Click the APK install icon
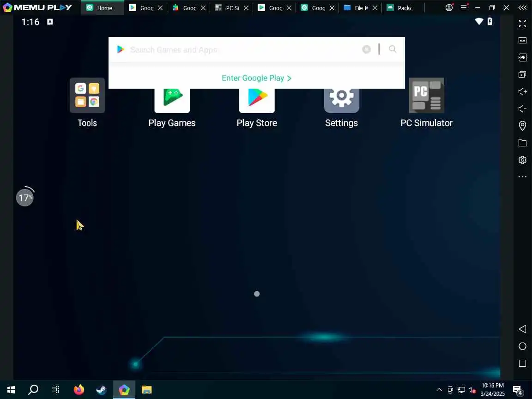Viewport: 532px width, 399px height. pos(522,57)
